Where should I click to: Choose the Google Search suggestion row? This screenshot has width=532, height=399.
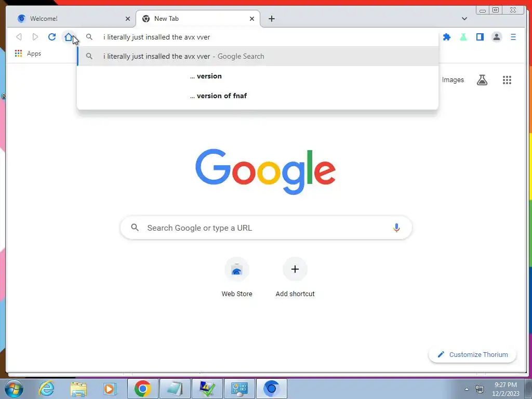(258, 56)
